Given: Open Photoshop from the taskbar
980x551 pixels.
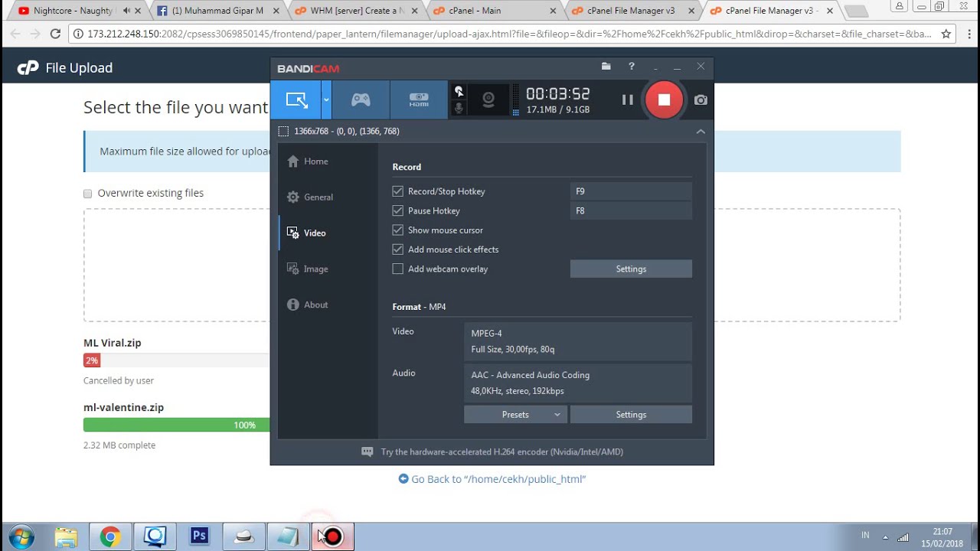Looking at the screenshot, I should tap(199, 536).
